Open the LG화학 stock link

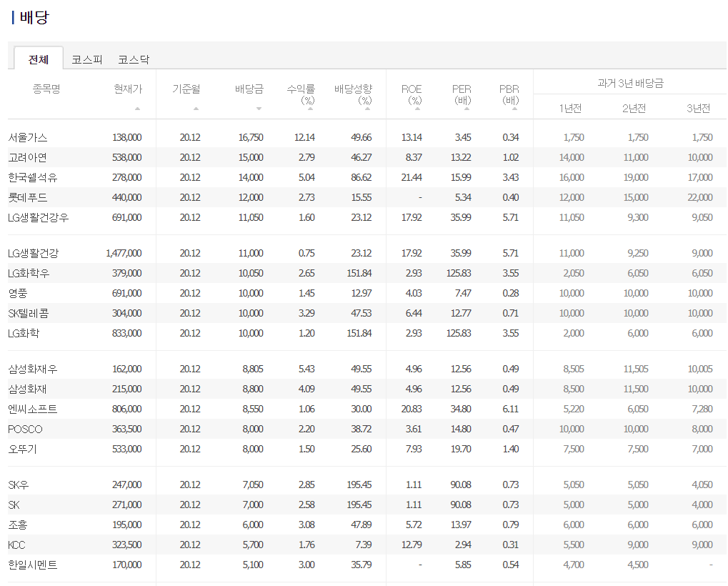pyautogui.click(x=24, y=333)
